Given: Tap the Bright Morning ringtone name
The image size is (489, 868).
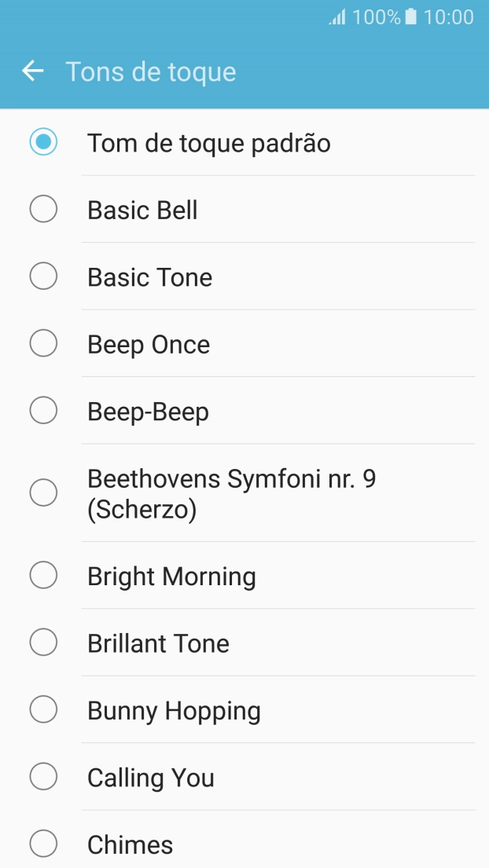Looking at the screenshot, I should click(171, 577).
